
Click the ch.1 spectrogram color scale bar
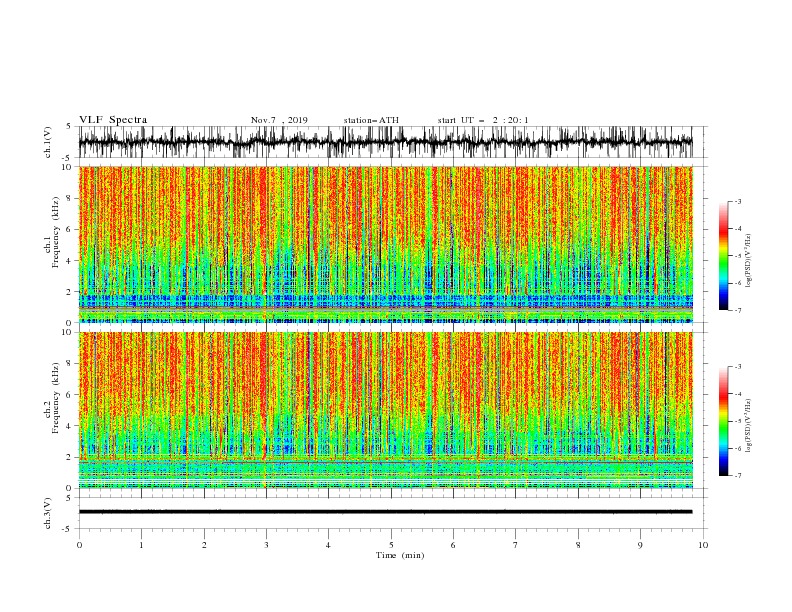coord(723,256)
